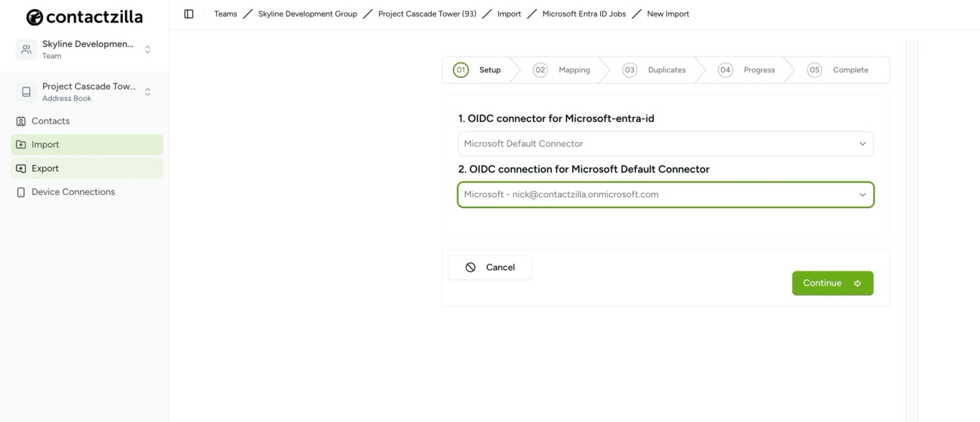Click the Cancel button
This screenshot has width=980, height=422.
pos(490,268)
